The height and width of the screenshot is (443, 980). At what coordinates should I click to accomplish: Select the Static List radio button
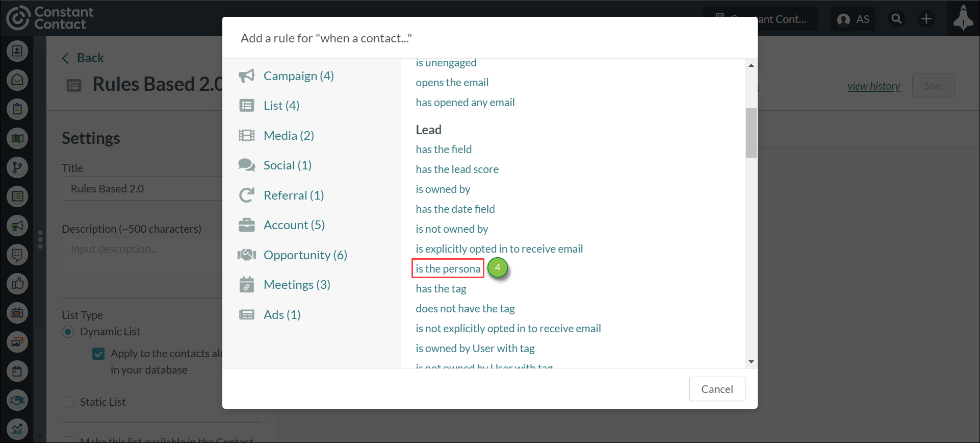68,402
